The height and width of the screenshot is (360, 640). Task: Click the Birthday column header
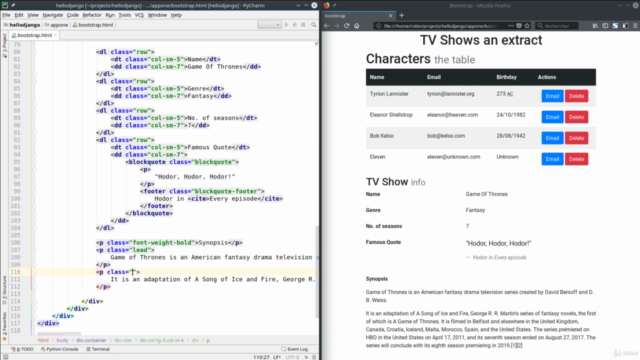(507, 77)
